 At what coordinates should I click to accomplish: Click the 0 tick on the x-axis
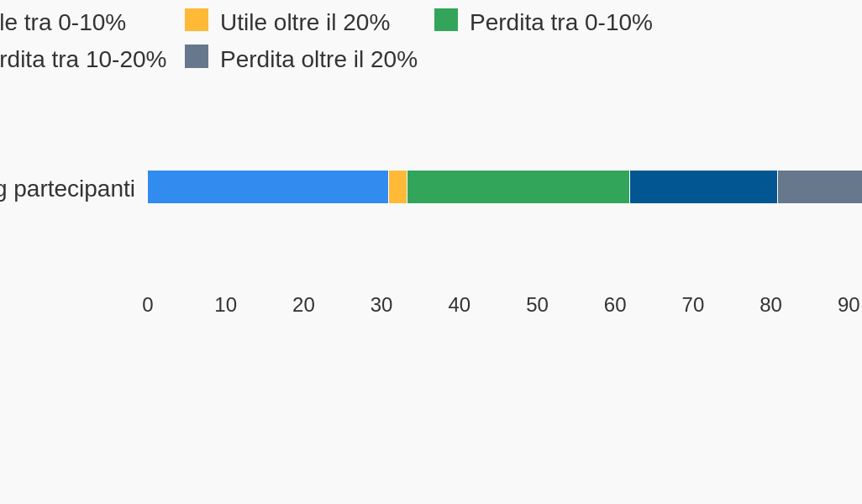point(148,305)
